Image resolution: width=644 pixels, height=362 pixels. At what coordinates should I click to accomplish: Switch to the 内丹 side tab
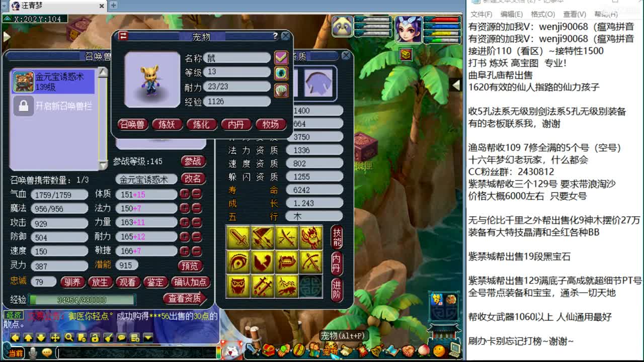coord(337,263)
